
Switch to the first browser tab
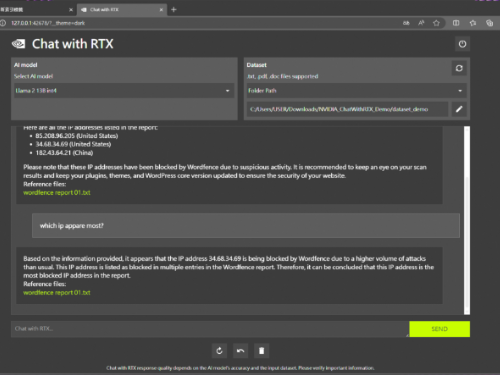point(37,10)
